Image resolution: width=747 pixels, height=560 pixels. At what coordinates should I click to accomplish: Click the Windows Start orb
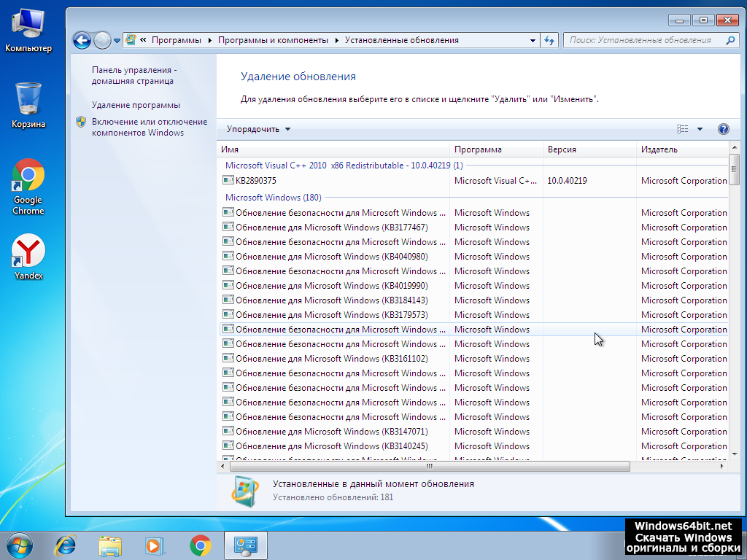pos(19,545)
